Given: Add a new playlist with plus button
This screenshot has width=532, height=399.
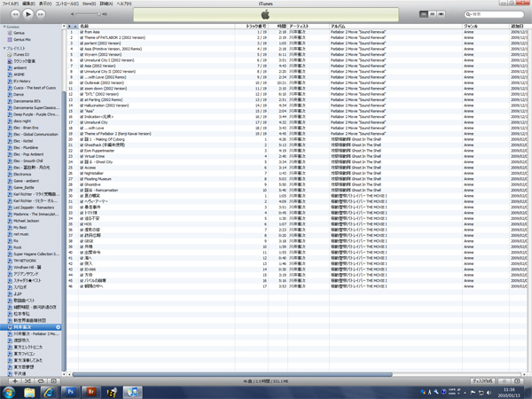Looking at the screenshot, I should tap(15, 381).
